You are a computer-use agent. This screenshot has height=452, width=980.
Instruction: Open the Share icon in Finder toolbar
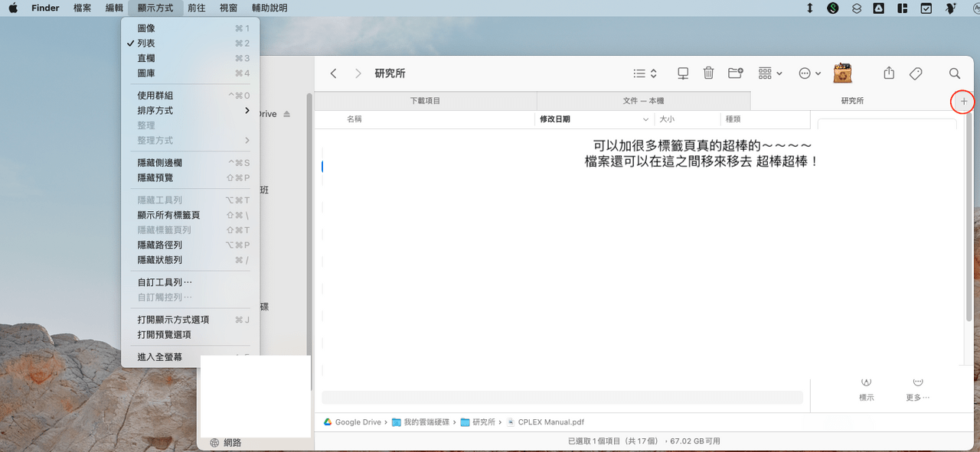pyautogui.click(x=889, y=73)
